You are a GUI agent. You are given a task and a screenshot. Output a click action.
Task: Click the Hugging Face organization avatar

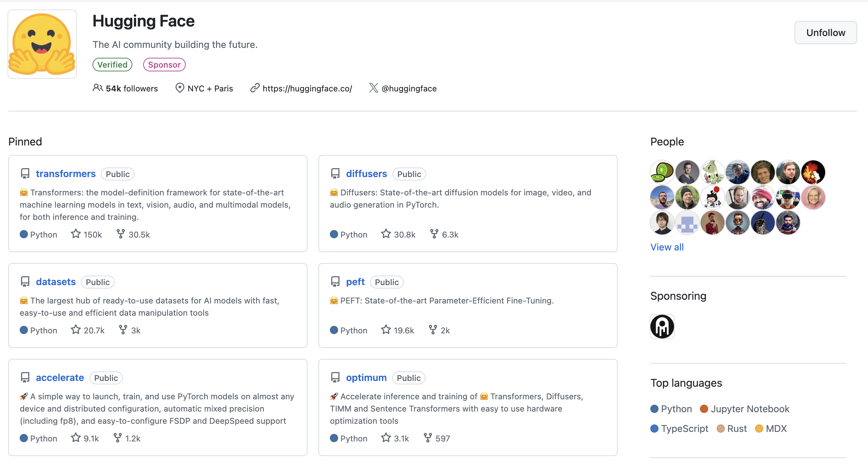[x=42, y=44]
